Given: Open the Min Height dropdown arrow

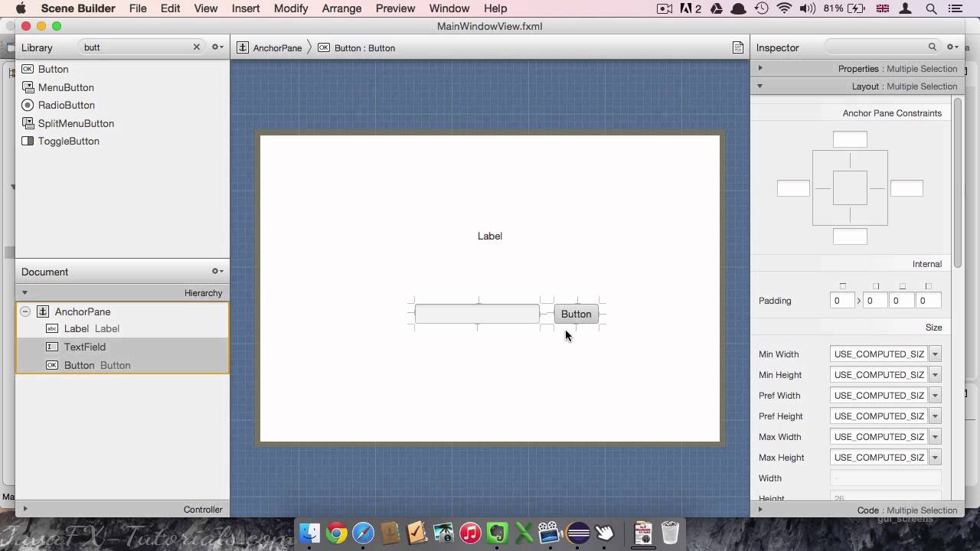Looking at the screenshot, I should 935,375.
